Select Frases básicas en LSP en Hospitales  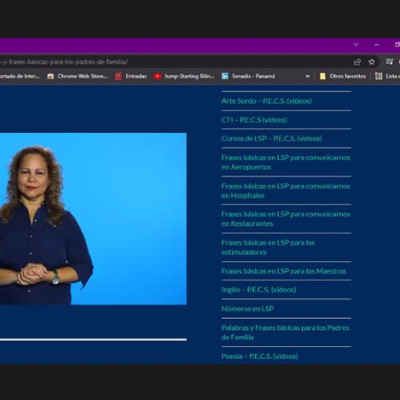(286, 191)
